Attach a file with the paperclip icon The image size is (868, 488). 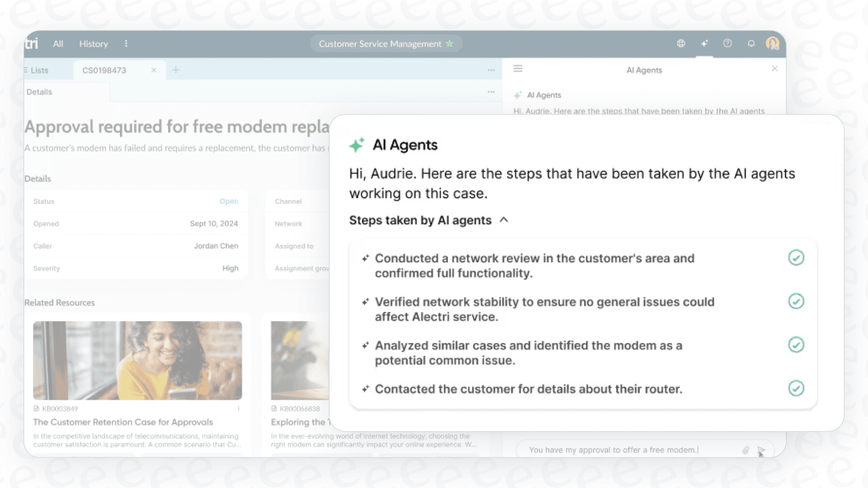(x=746, y=450)
